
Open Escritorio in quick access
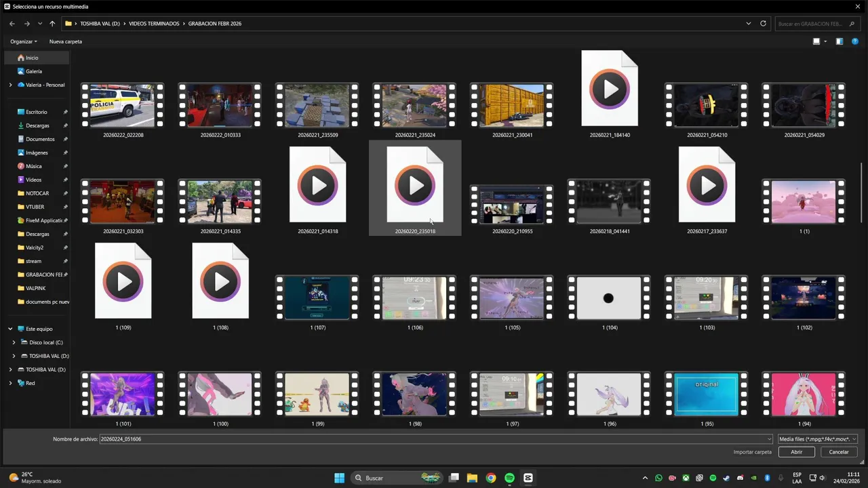point(37,112)
